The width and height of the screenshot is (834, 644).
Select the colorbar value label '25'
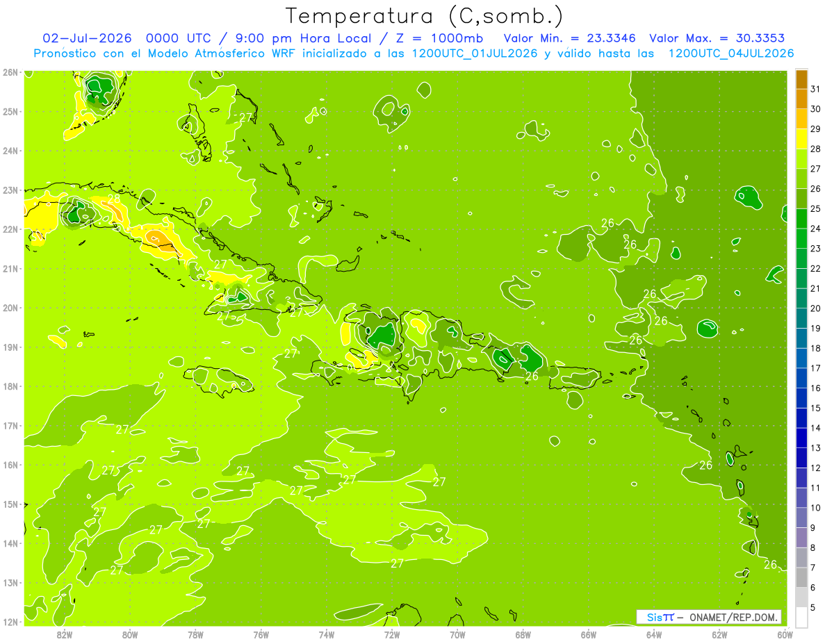point(816,208)
